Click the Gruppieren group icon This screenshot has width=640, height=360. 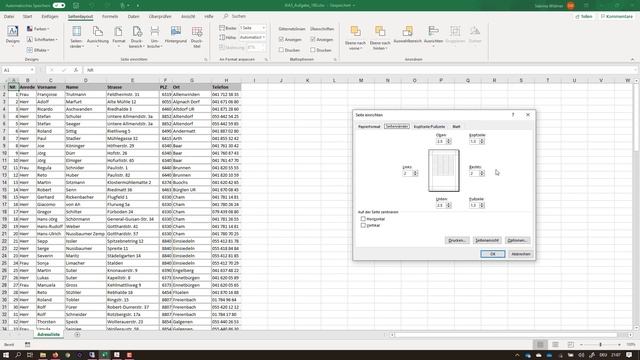pos(455,35)
